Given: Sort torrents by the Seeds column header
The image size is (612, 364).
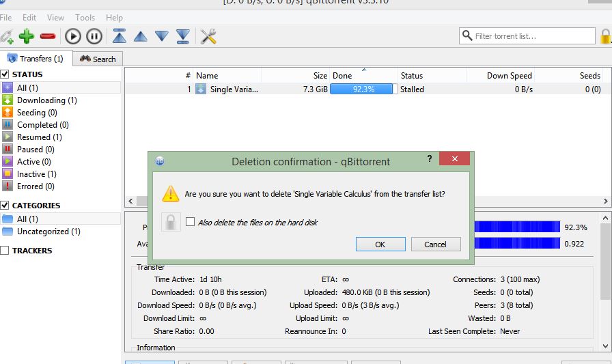Looking at the screenshot, I should [569, 76].
